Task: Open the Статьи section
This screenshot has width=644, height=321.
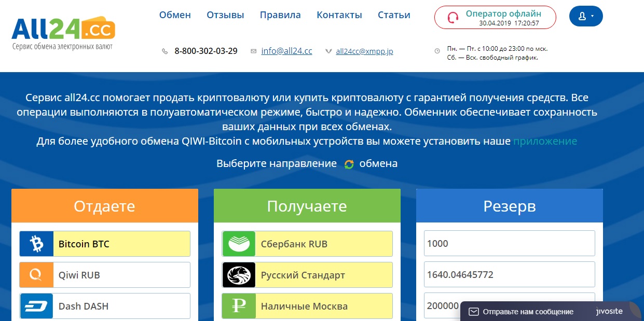Action: pos(394,15)
